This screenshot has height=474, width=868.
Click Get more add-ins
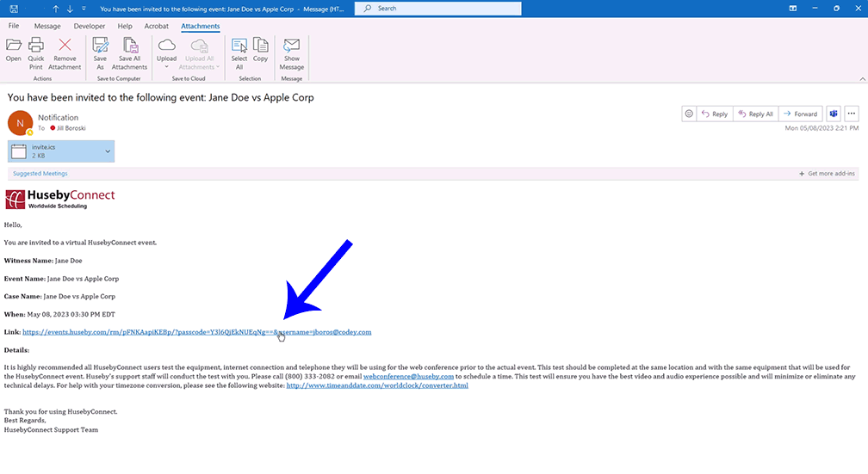(827, 173)
